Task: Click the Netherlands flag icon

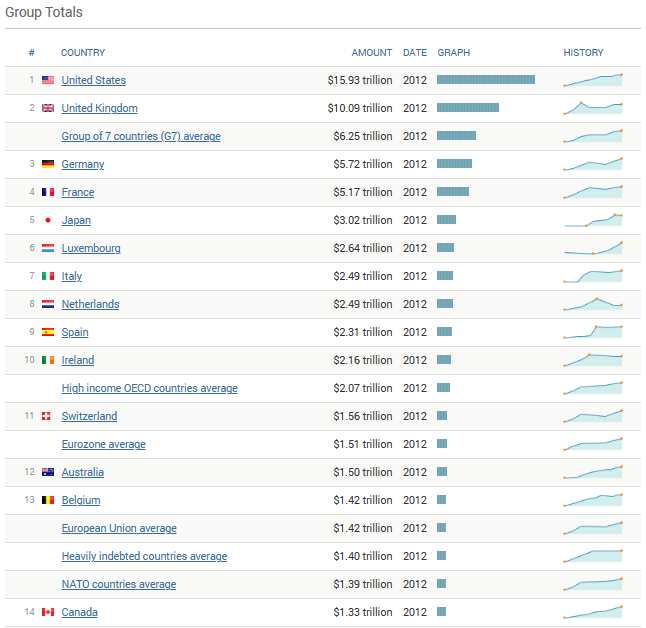Action: coord(48,304)
